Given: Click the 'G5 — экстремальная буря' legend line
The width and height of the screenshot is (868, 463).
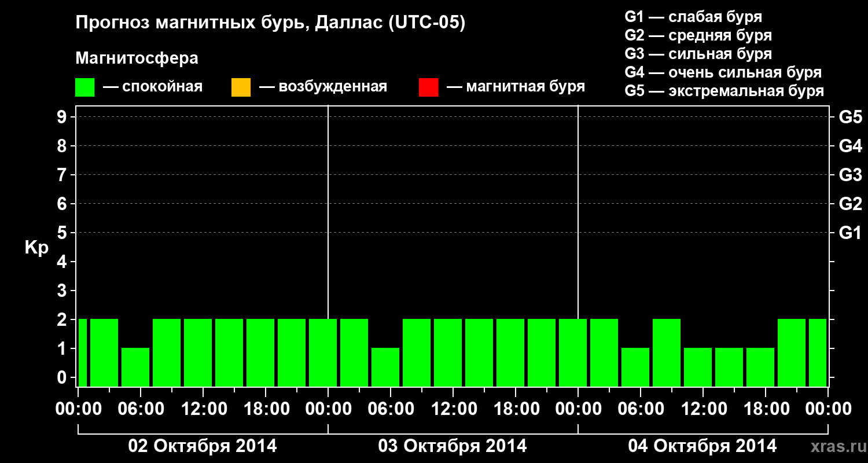Looking at the screenshot, I should 724,91.
